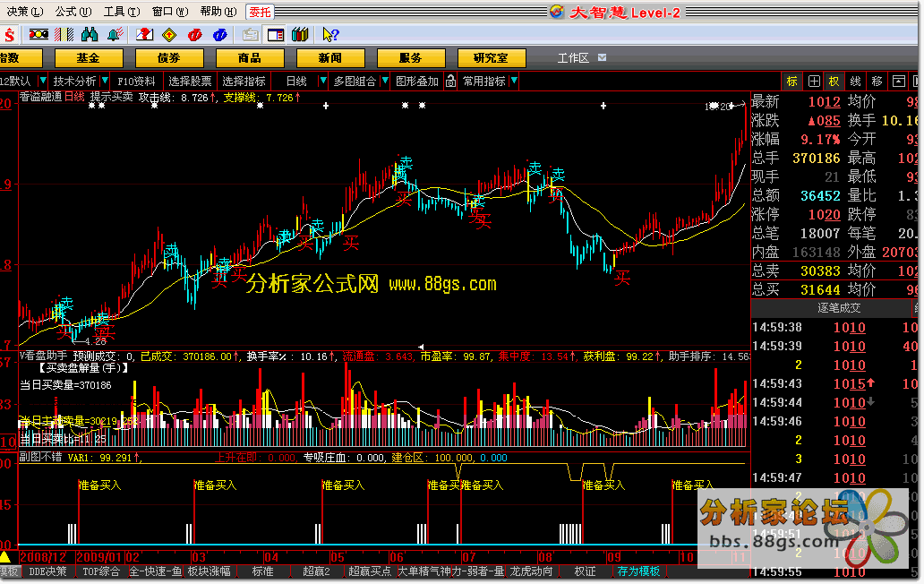Click the 存为模板 save template tab

click(x=638, y=571)
